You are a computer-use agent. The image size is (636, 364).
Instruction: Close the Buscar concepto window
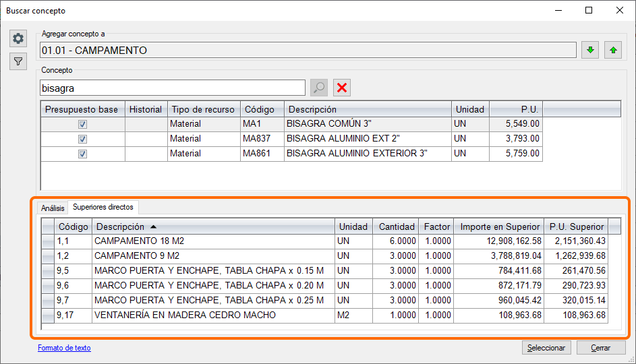click(619, 11)
